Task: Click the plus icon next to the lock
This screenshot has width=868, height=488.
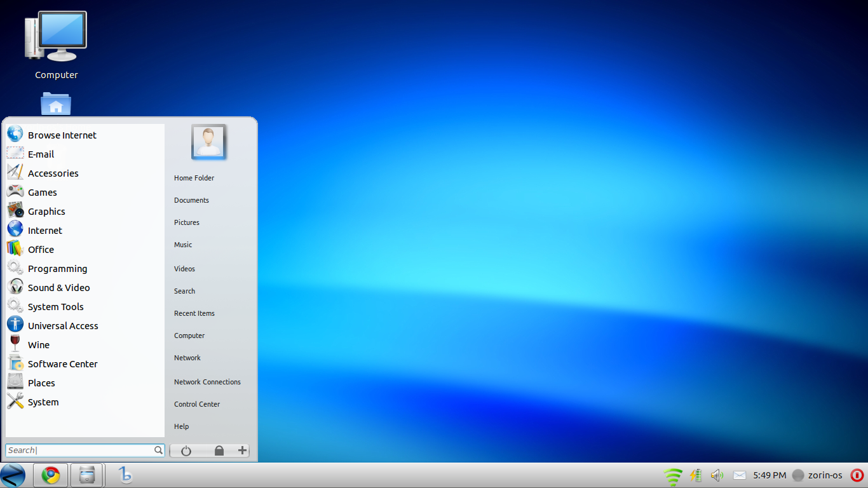Action: click(x=242, y=450)
